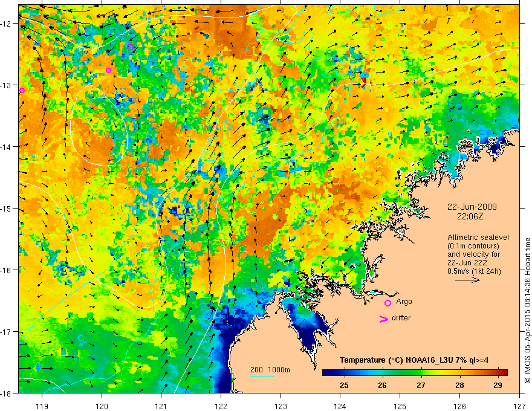Viewport: 532px width, 411px height.
Task: Click the "22:06Z" time text
Action: (470, 216)
